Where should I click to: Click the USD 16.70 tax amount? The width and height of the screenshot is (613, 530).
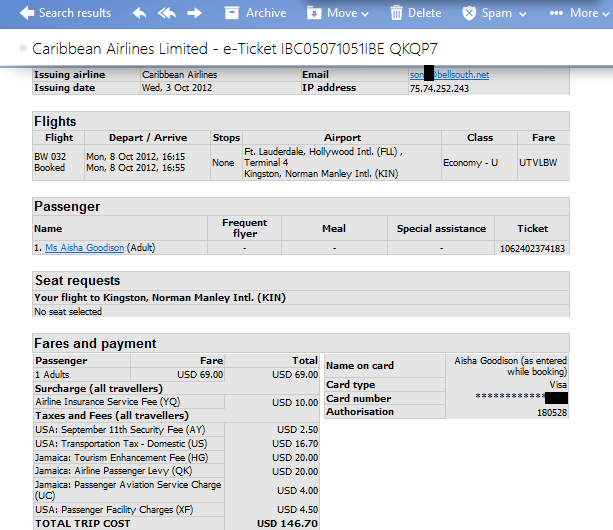(x=295, y=444)
